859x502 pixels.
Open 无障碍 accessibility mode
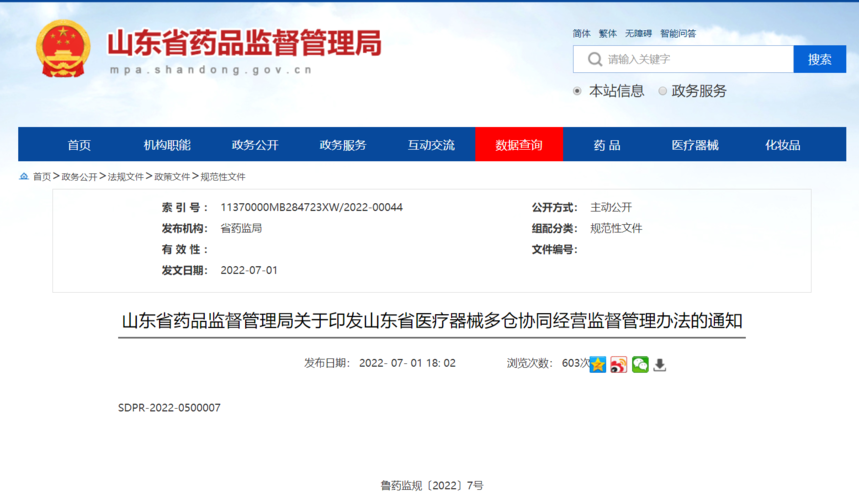[638, 34]
